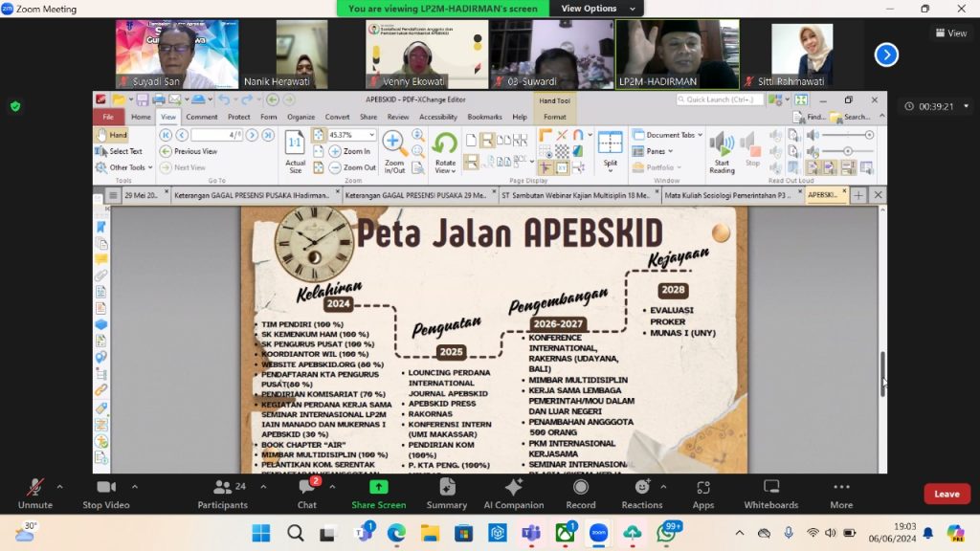Viewport: 980px width, 551px height.
Task: Adjust the lower read-out-loud slider
Action: coord(848,151)
